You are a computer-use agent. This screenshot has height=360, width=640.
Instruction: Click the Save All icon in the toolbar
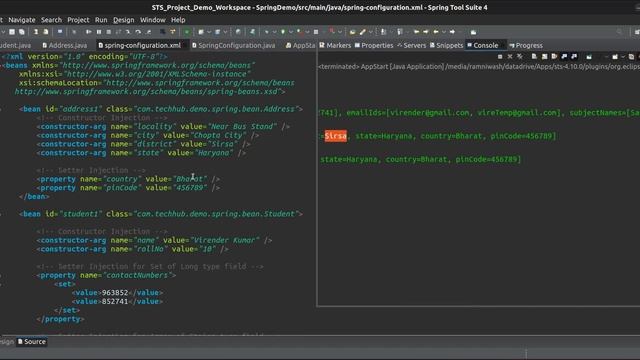22,32
